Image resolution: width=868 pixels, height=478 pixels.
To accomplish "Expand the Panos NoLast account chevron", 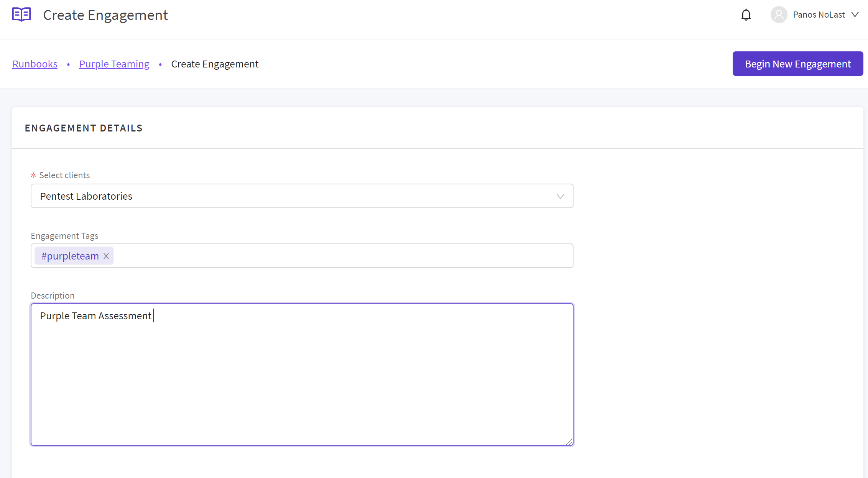I will coord(855,15).
